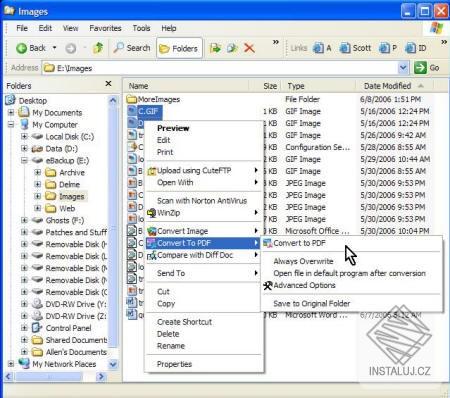Open Compare with Diff Doc submenu

(x=203, y=255)
